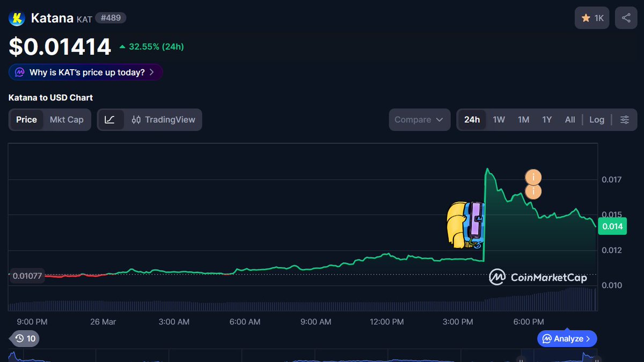Screen dimensions: 644x362
Task: Click the current price label 0.014
Action: (612, 226)
